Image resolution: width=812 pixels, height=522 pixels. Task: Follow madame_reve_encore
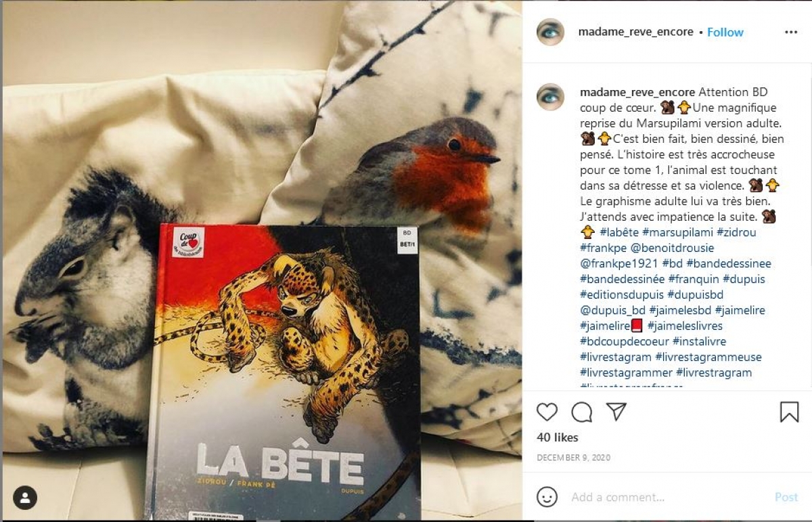coord(725,32)
